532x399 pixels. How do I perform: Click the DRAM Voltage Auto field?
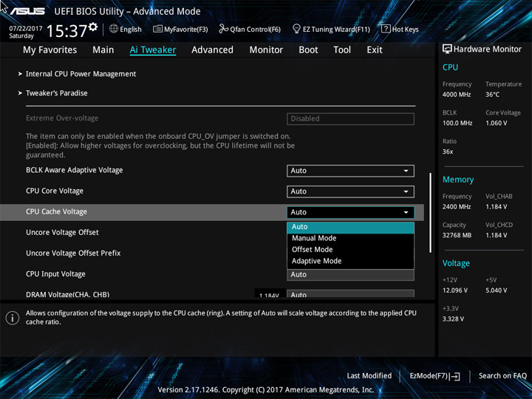(x=350, y=294)
